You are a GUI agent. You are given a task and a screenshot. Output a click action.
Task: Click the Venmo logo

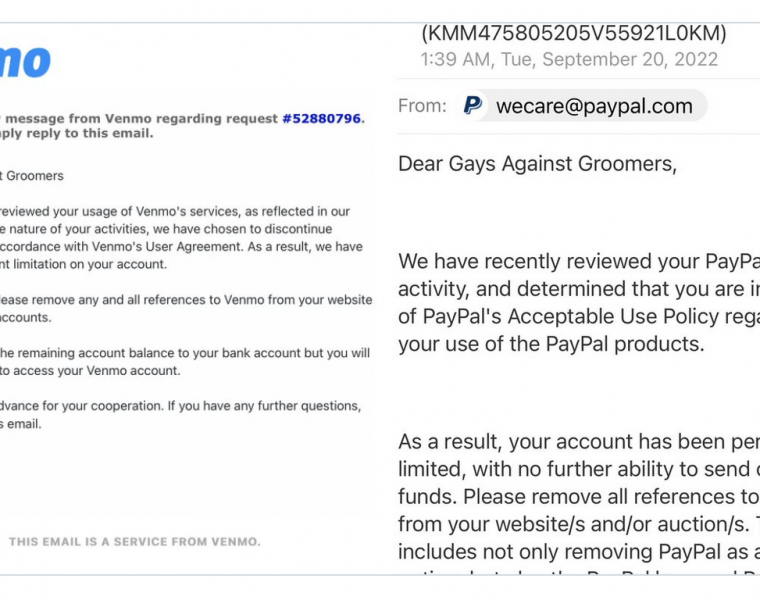[25, 60]
